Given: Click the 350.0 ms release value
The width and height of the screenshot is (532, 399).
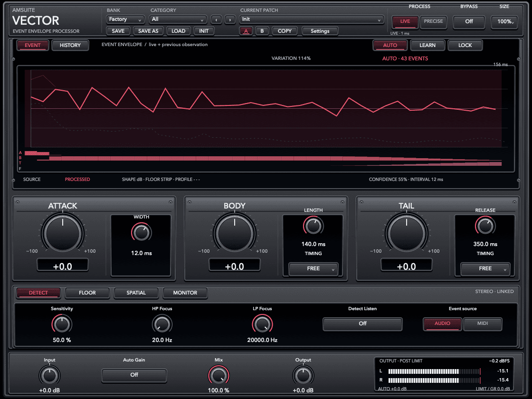Looking at the screenshot, I should point(485,244).
